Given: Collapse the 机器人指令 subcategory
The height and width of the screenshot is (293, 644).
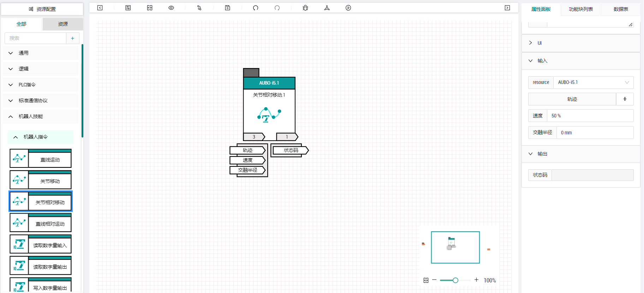Looking at the screenshot, I should [x=41, y=137].
